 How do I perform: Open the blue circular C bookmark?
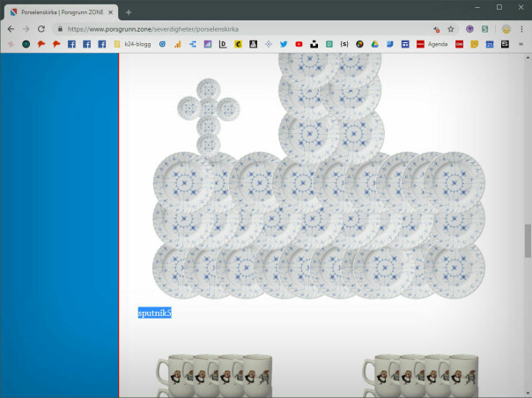click(x=162, y=44)
